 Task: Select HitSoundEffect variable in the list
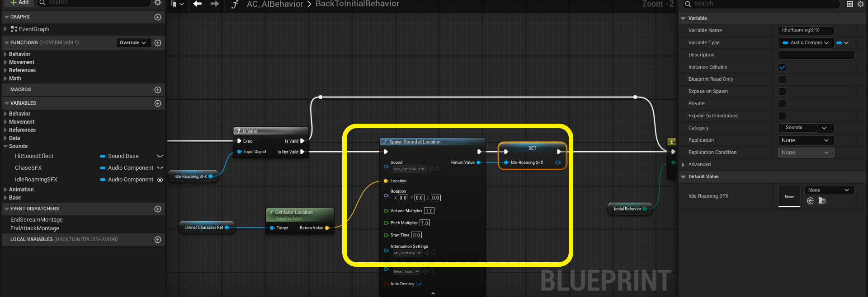34,156
